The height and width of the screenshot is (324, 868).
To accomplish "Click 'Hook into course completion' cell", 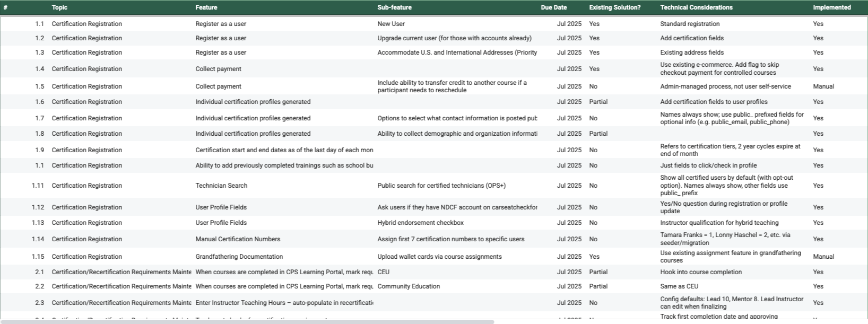I will point(701,272).
